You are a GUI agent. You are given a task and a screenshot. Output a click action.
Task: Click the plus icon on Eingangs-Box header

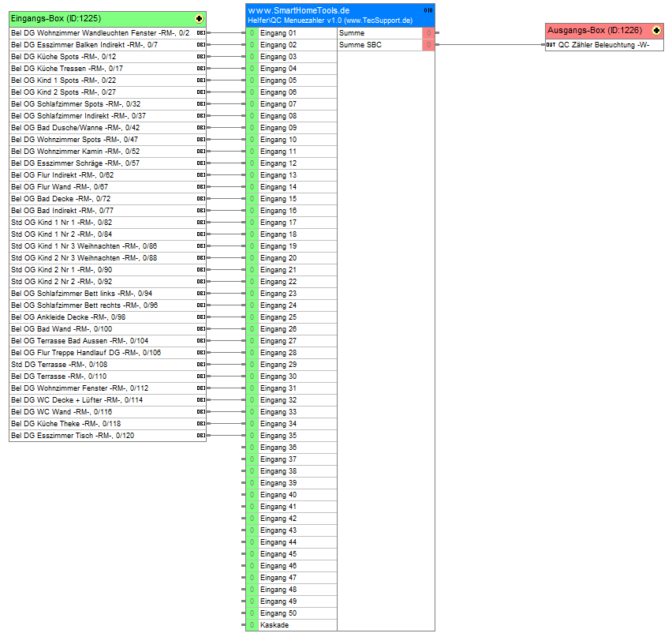coord(199,18)
